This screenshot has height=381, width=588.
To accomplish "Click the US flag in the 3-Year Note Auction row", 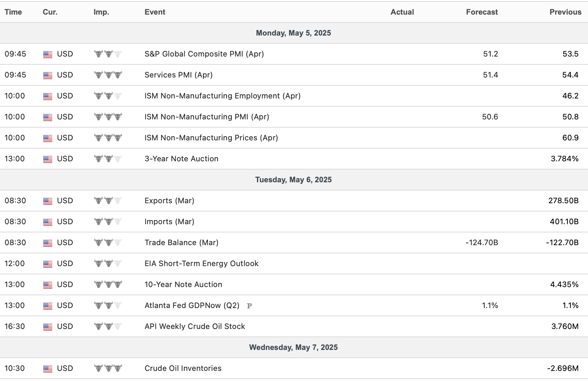I will coord(48,159).
